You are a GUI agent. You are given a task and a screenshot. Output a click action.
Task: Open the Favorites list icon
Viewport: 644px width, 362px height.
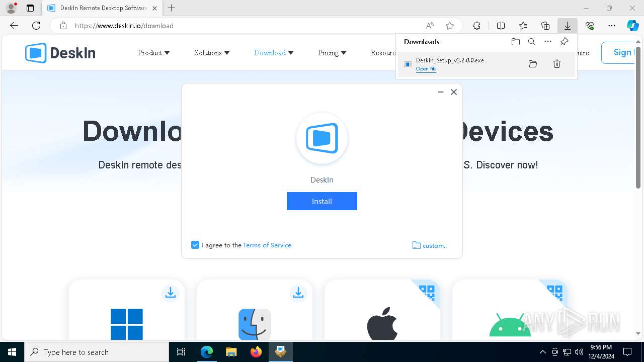click(523, 26)
